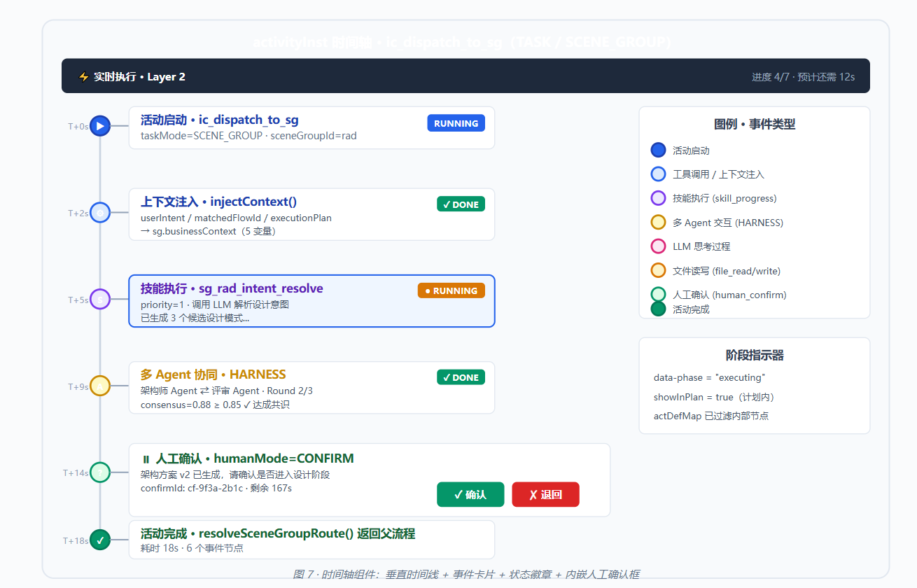This screenshot has width=917, height=588.
Task: Click the activity start play node at T+0s
Action: click(100, 126)
